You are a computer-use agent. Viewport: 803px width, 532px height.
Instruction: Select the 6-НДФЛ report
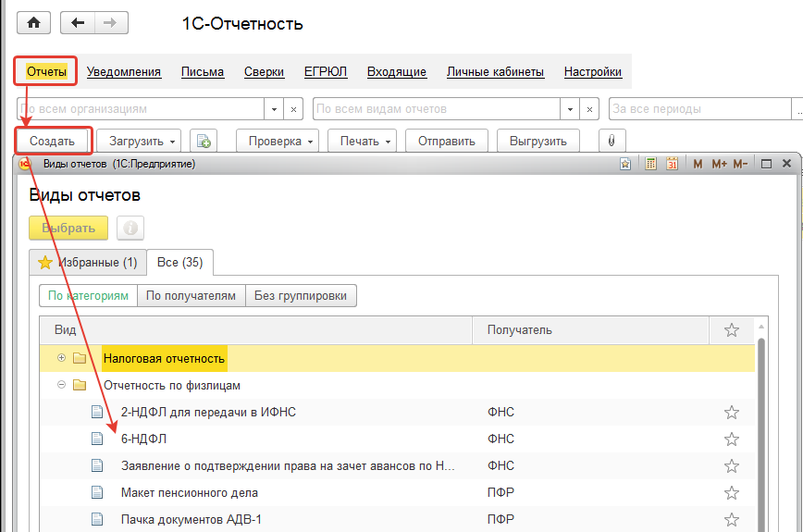397,439
